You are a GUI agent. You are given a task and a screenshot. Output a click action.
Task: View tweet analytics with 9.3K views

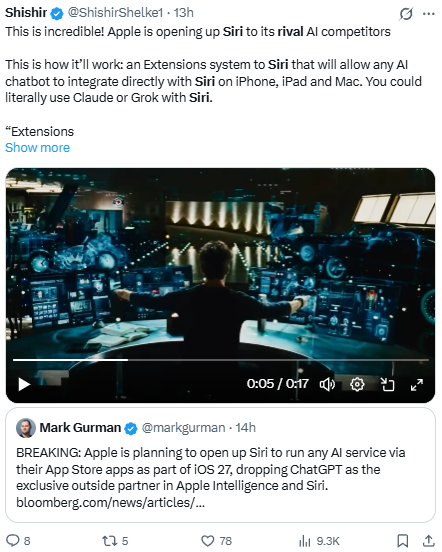(x=319, y=540)
